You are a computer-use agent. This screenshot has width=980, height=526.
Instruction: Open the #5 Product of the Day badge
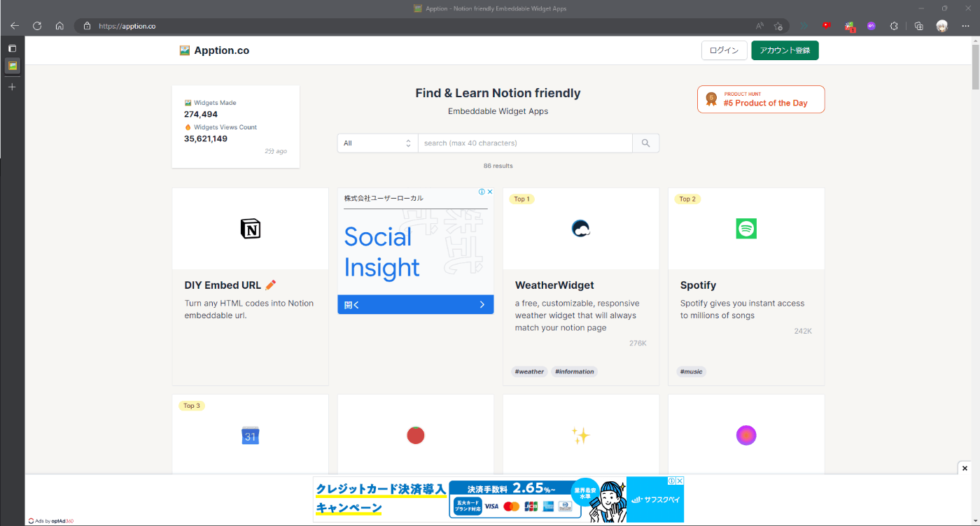click(761, 99)
